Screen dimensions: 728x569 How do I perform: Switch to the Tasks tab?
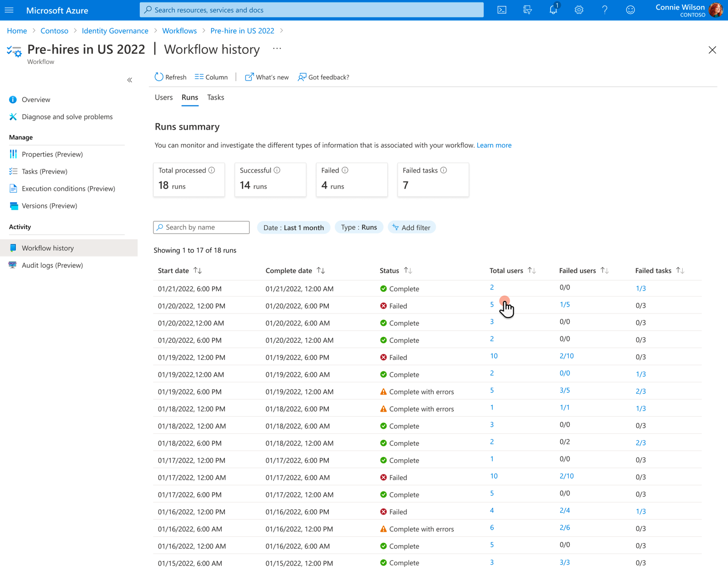[216, 97]
